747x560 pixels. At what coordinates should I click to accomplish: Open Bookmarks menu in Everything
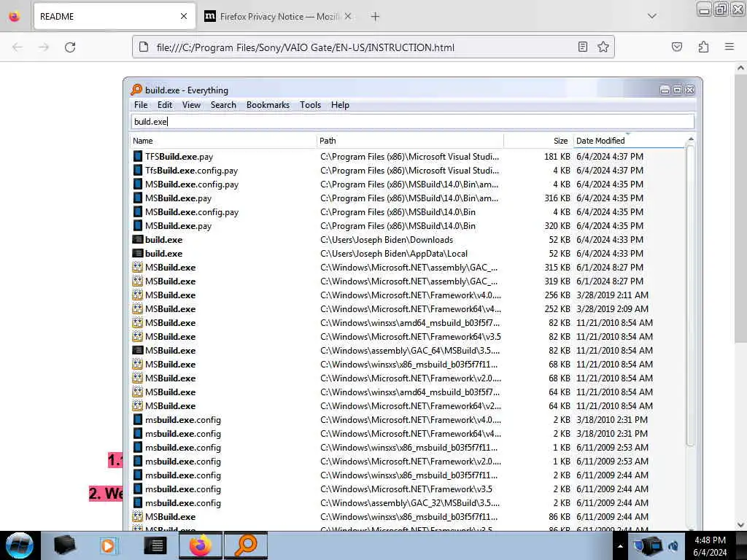268,105
